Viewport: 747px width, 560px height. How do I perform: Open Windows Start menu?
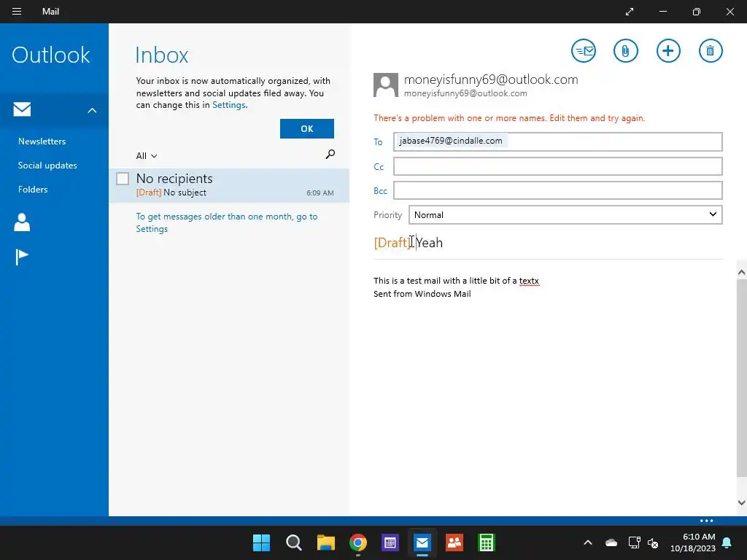click(x=261, y=542)
